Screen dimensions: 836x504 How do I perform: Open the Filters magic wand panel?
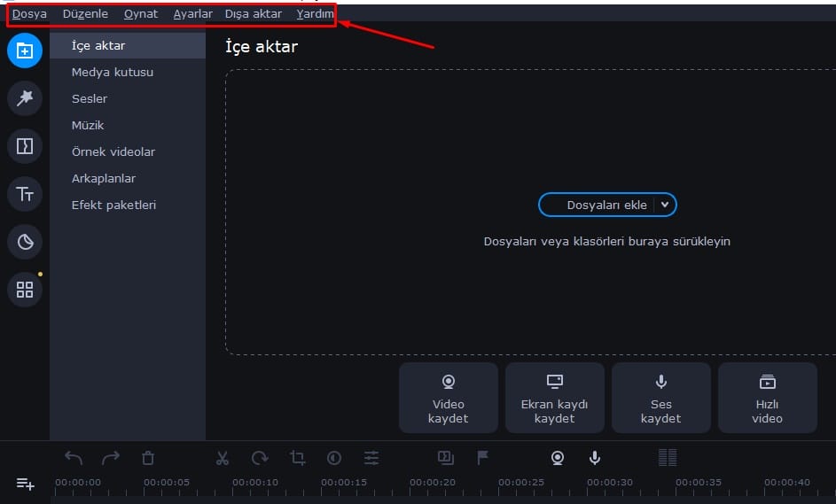point(25,98)
